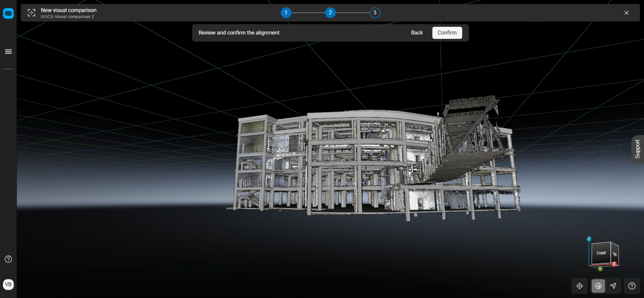The height and width of the screenshot is (298, 644).
Task: Click 'Review and confirm the alignment' text
Action: coord(239,33)
